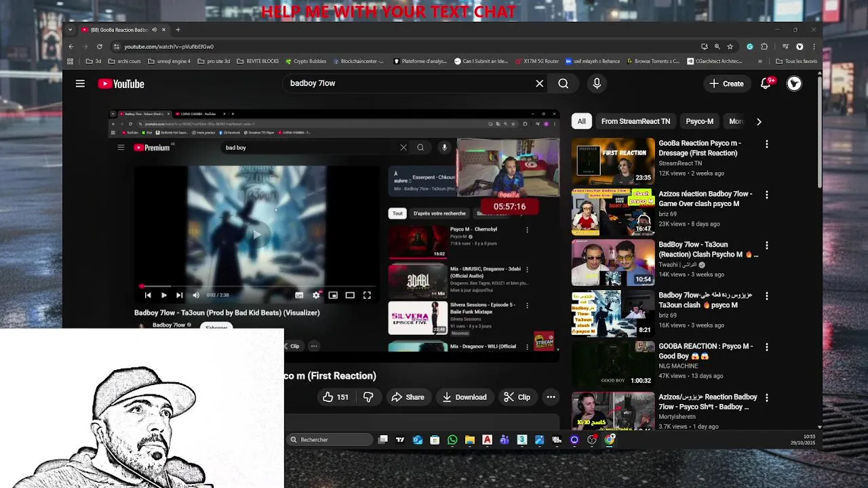Download the current video
The width and height of the screenshot is (868, 488).
(465, 397)
